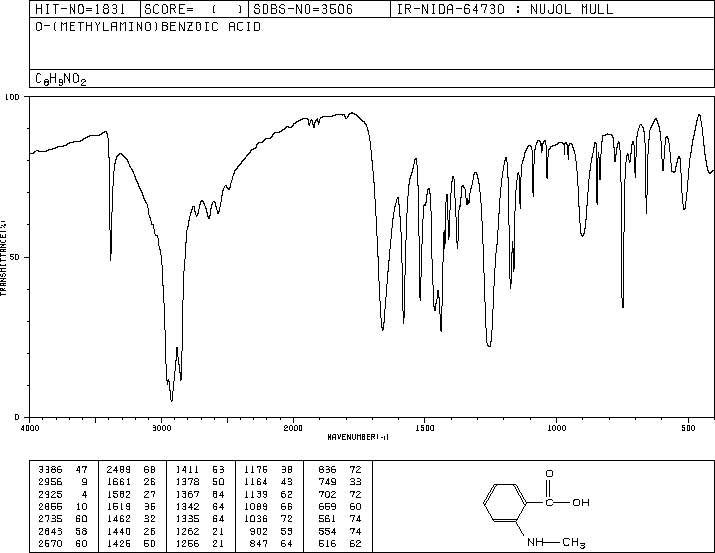This screenshot has height=553, width=715.
Task: Click the 902 peak table entry
Action: (x=271, y=531)
